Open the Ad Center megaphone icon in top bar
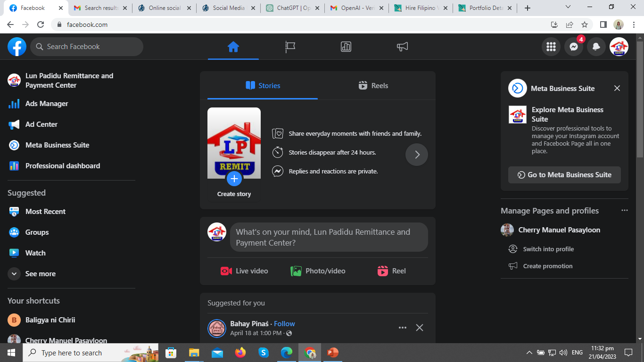 pyautogui.click(x=402, y=47)
